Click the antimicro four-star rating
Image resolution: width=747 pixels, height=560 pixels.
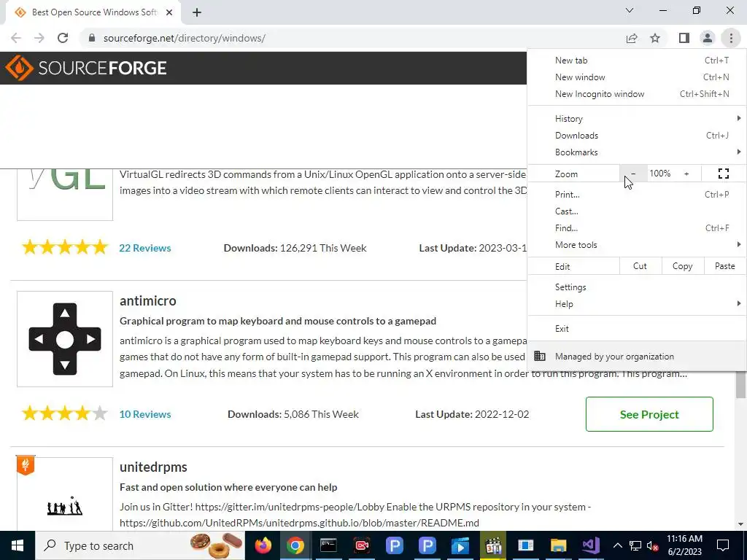coord(65,413)
